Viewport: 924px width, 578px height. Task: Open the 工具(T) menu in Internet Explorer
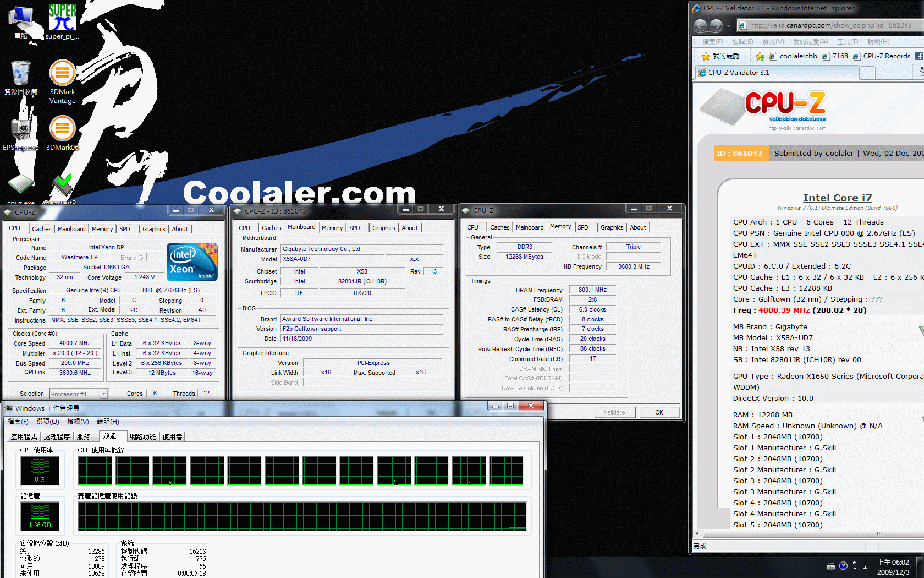pos(848,42)
